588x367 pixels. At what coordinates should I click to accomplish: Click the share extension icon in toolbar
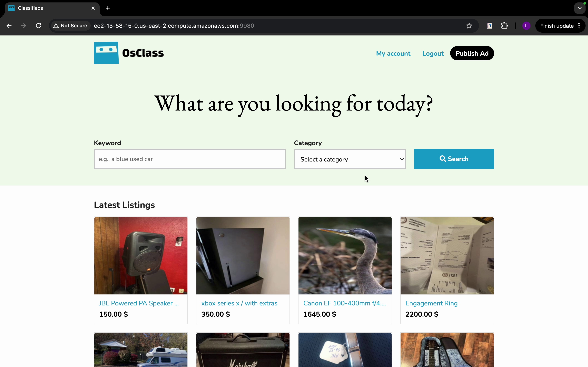tap(490, 26)
